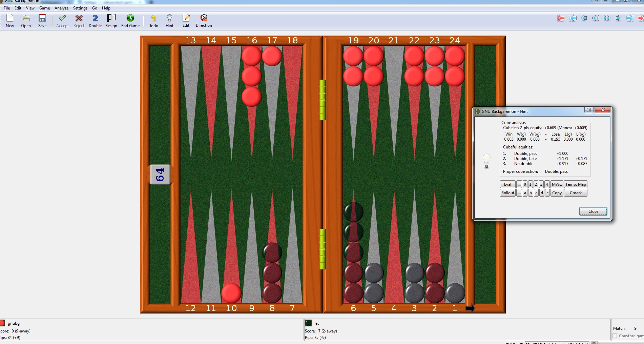Viewport: 644px width, 344px height.
Task: Click rollout preset 'b' button
Action: (531, 193)
